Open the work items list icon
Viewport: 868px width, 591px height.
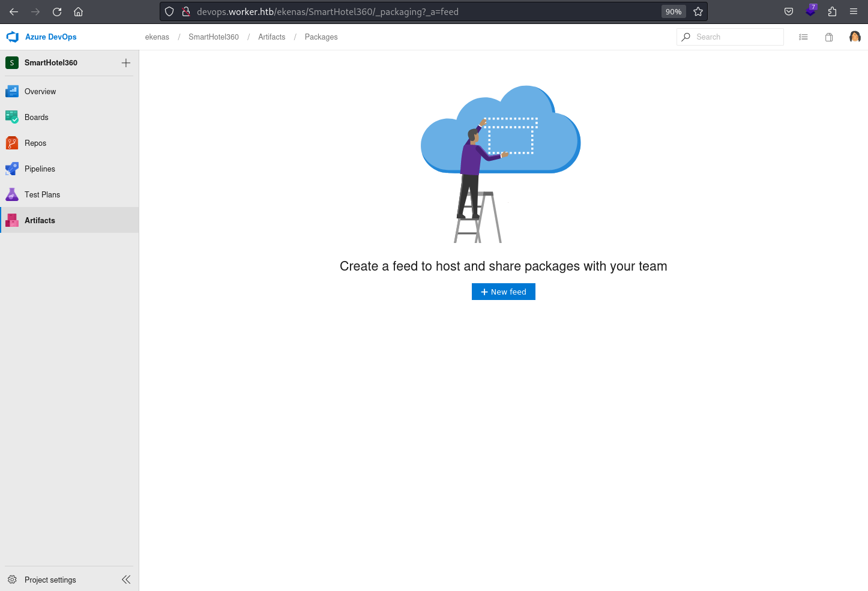(x=803, y=37)
